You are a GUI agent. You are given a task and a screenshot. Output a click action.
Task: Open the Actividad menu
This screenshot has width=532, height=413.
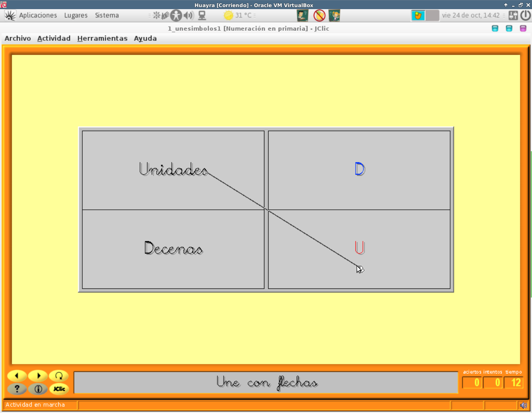tap(54, 38)
